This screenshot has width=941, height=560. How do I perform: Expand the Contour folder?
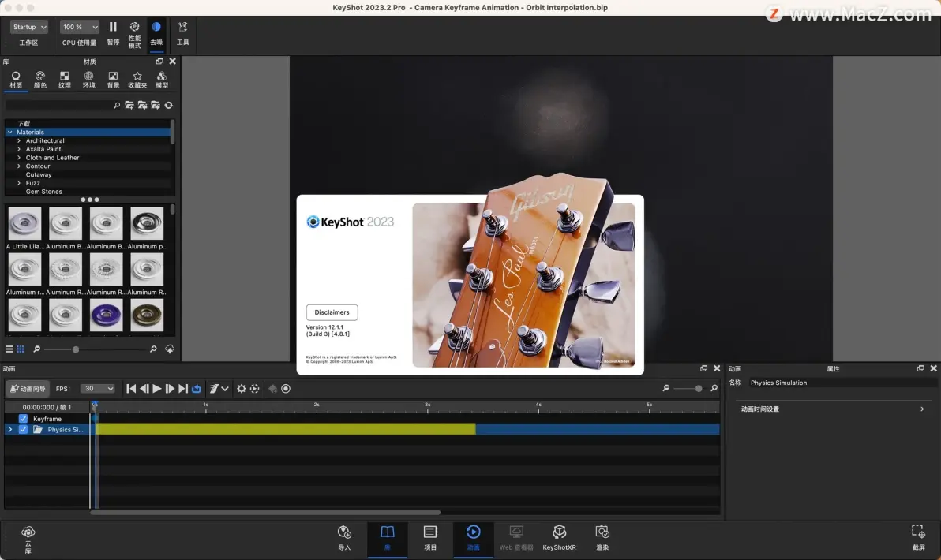coord(19,166)
